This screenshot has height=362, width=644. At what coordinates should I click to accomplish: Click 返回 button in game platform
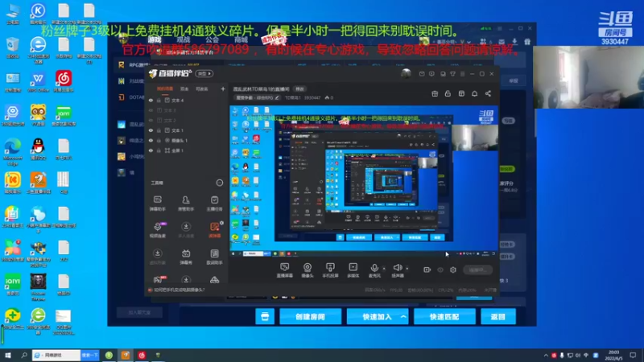tap(497, 317)
